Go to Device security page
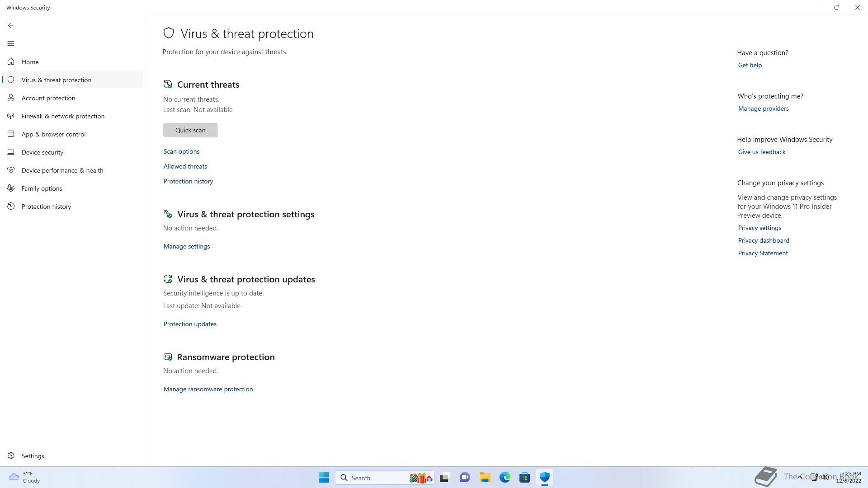The image size is (868, 488). click(x=72, y=152)
